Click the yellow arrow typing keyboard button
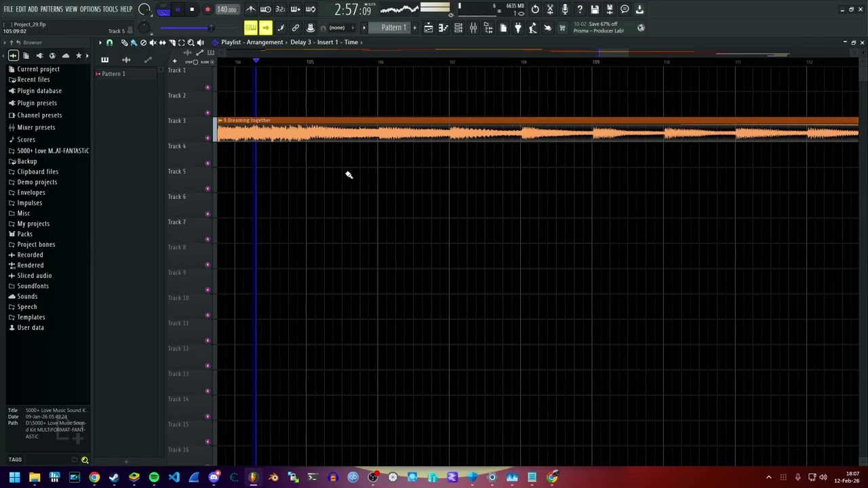This screenshot has width=868, height=488. coord(265,28)
